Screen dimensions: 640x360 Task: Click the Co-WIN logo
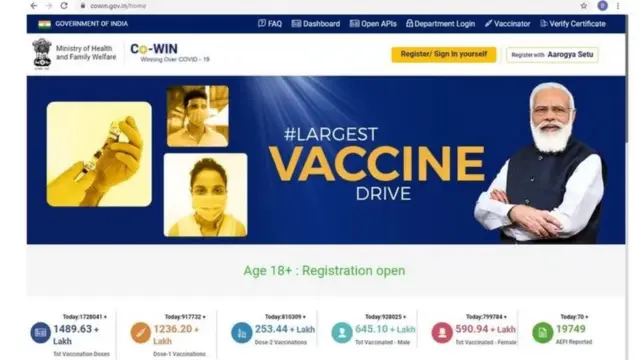point(154,49)
